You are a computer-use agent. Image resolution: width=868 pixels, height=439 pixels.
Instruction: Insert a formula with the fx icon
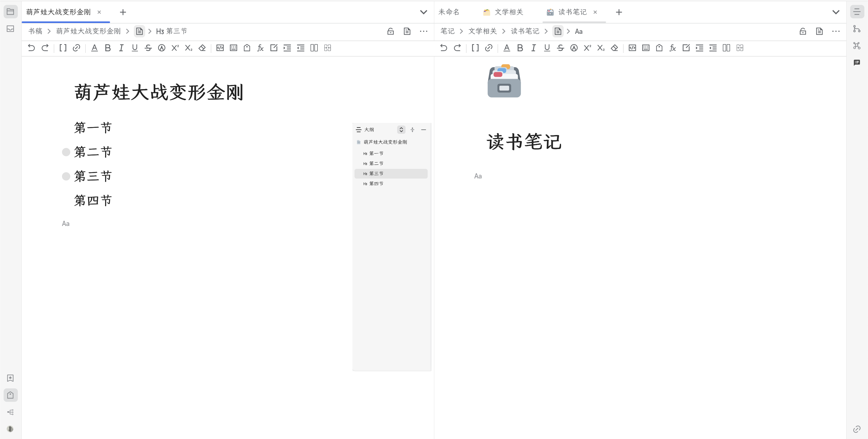click(x=260, y=48)
